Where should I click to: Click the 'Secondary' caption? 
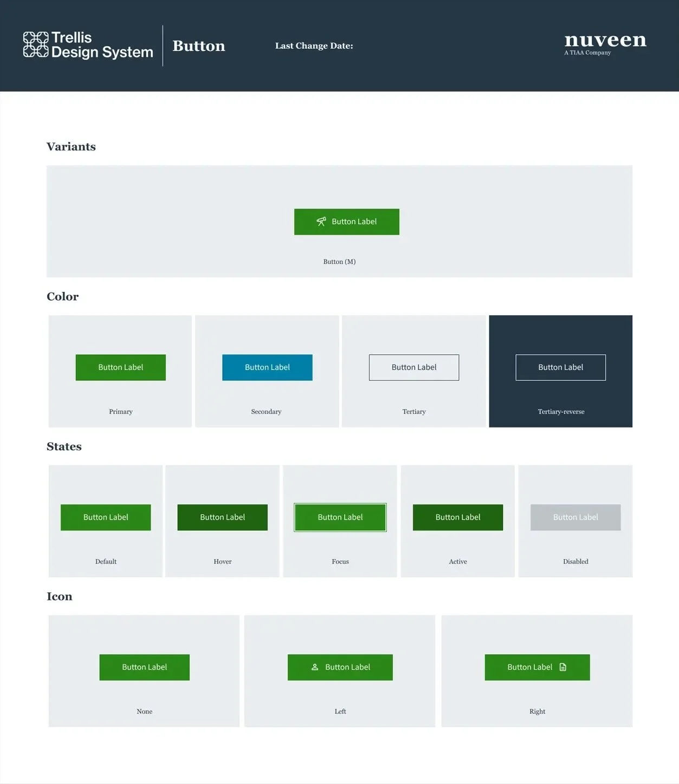(x=266, y=412)
